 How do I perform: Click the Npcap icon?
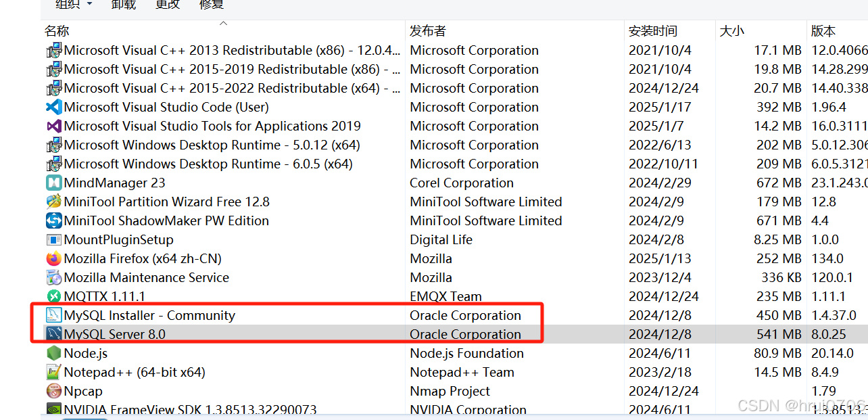54,391
